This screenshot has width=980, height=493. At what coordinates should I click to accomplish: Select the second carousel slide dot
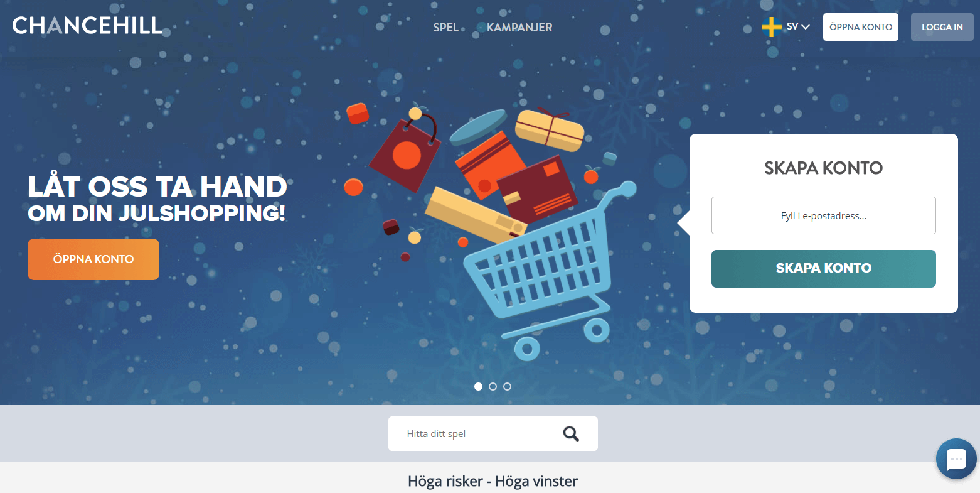(x=493, y=386)
